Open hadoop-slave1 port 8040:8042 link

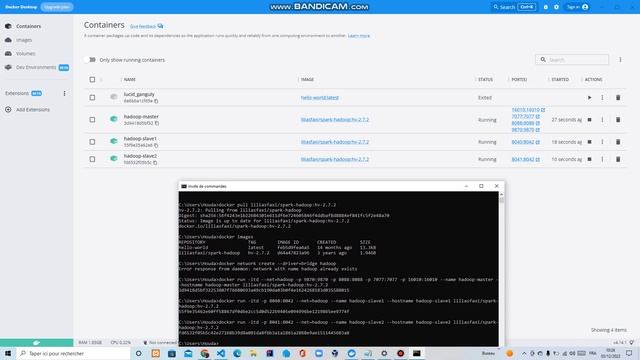[526, 142]
